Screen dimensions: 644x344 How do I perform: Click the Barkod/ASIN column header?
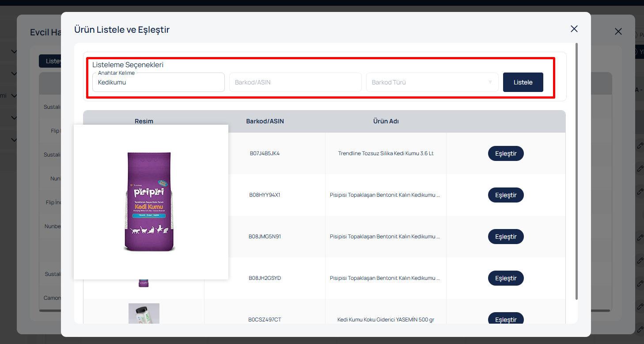265,121
